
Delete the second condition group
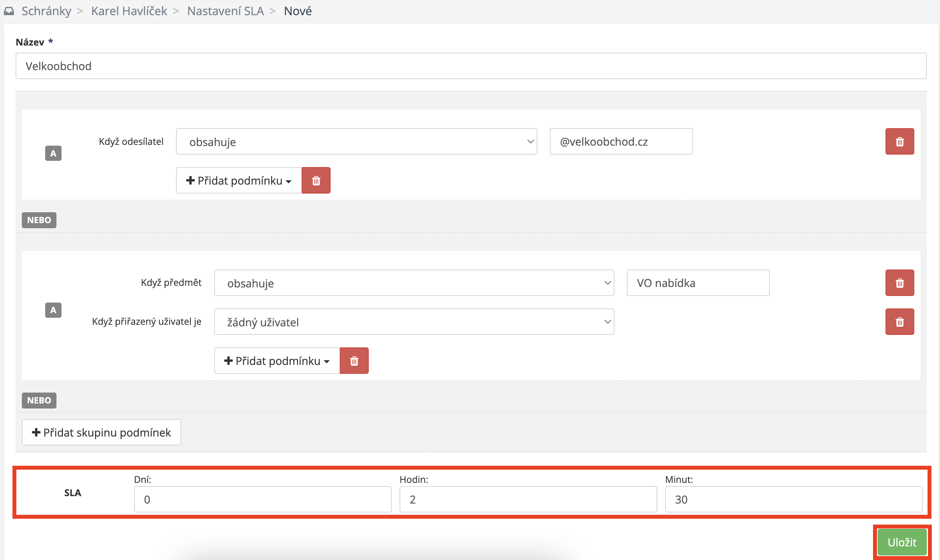[x=354, y=361]
